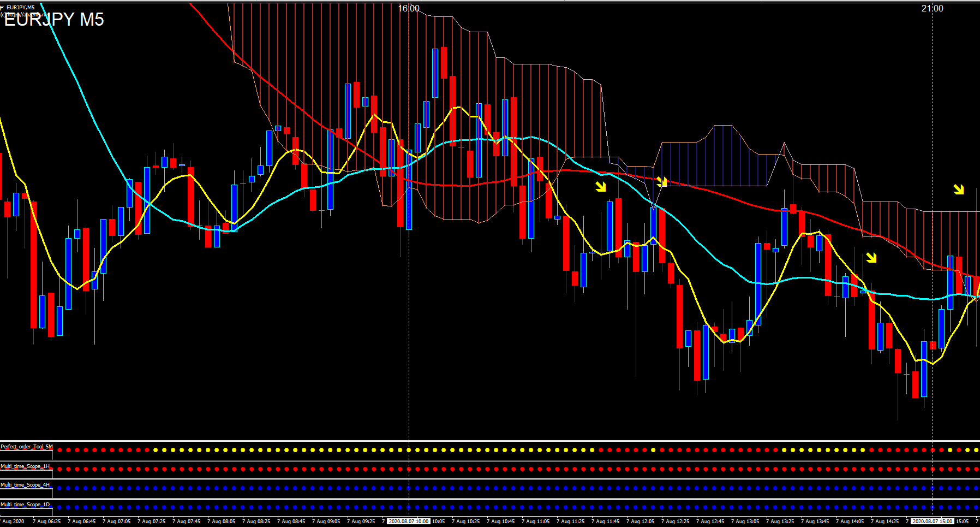This screenshot has height=527, width=980.
Task: Click the 7 Aug 07:45 time axis label
Action: [x=187, y=522]
